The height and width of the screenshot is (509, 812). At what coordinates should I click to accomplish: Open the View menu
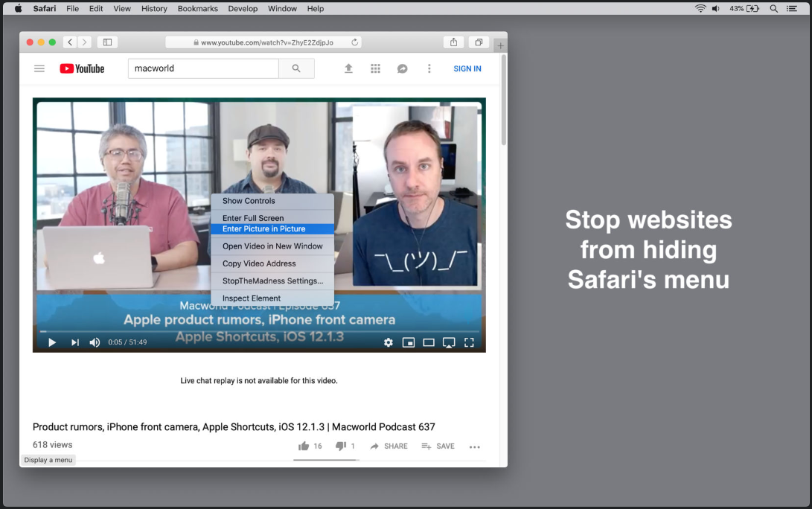click(x=122, y=8)
